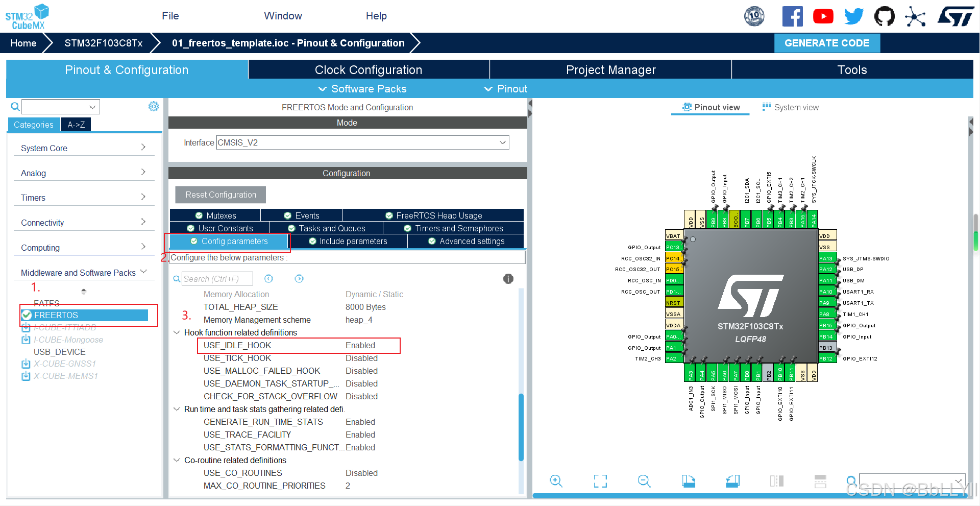
Task: Click the search magnifier in categories panel
Action: click(15, 107)
